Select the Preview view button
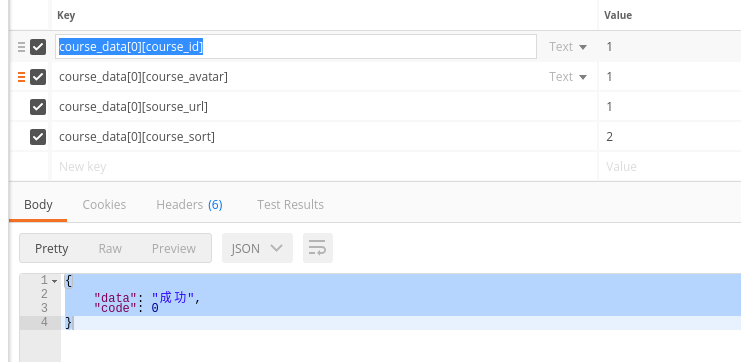 [173, 248]
